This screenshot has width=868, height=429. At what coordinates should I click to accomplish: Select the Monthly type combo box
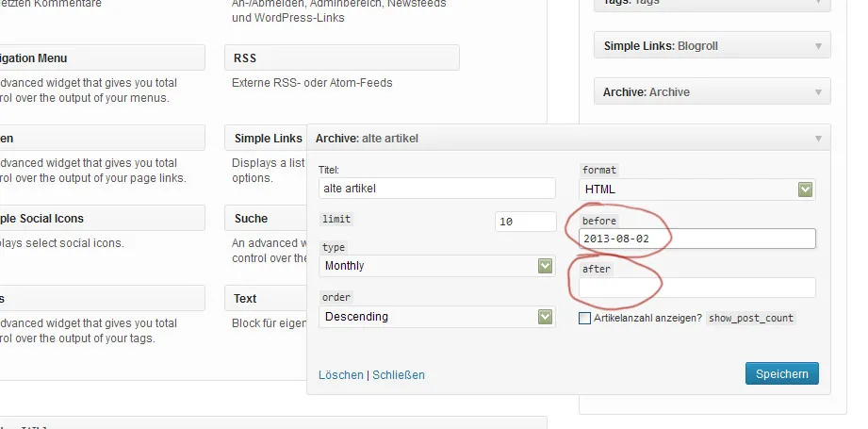pyautogui.click(x=437, y=266)
